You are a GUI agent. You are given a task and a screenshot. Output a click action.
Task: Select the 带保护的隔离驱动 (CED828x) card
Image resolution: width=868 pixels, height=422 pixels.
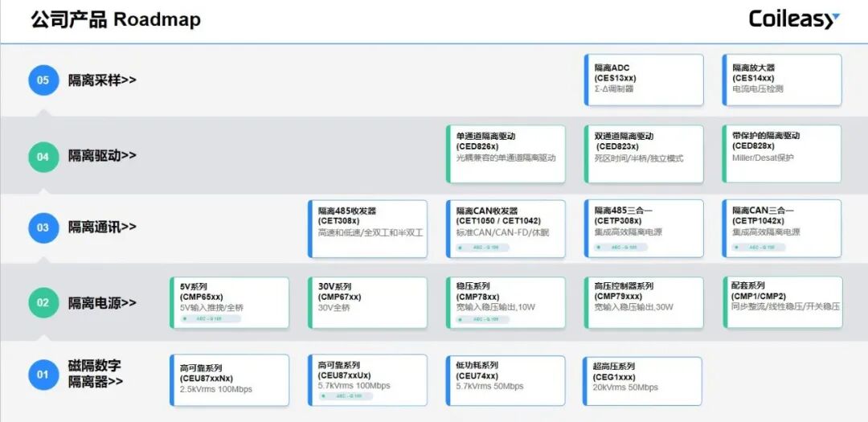tap(782, 154)
